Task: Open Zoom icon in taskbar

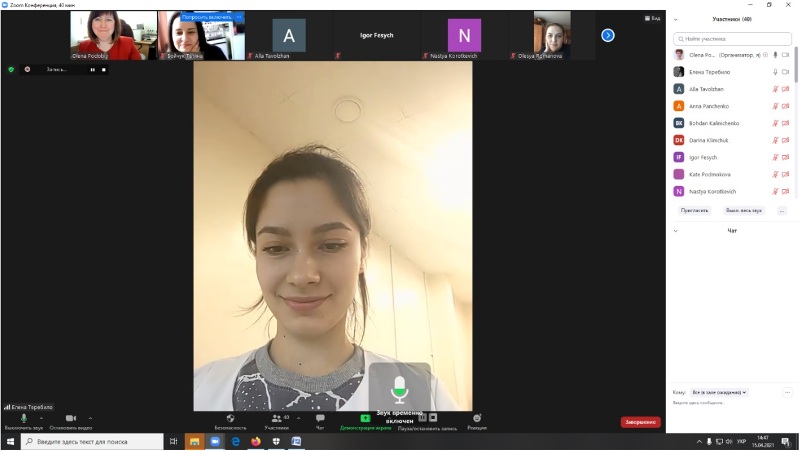Action: point(215,442)
